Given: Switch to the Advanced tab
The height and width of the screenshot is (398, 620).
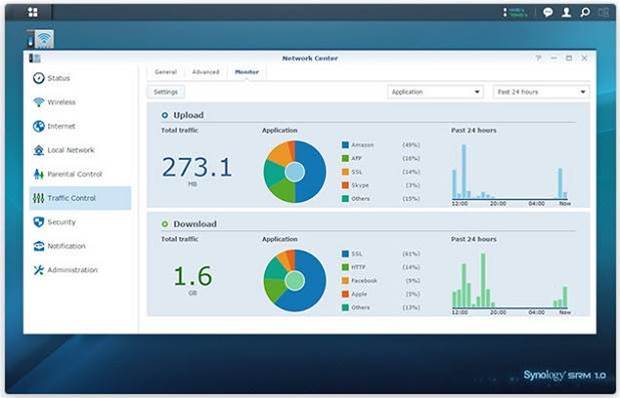Looking at the screenshot, I should click(206, 72).
